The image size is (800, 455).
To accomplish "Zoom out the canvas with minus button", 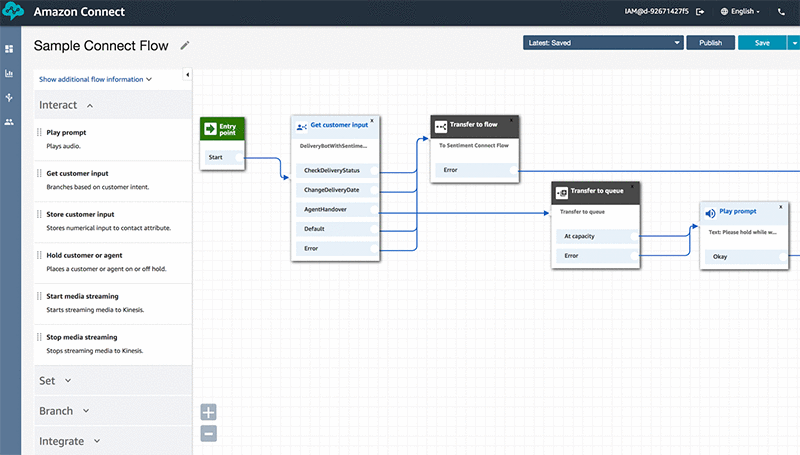I will (208, 434).
